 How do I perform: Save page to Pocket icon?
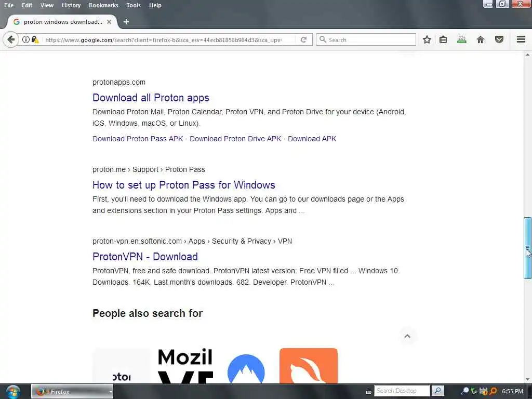(499, 39)
